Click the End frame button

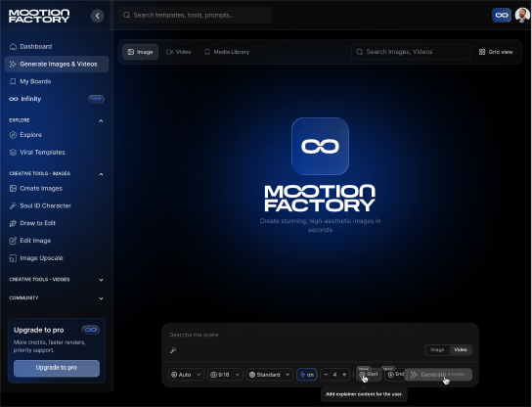tap(395, 375)
